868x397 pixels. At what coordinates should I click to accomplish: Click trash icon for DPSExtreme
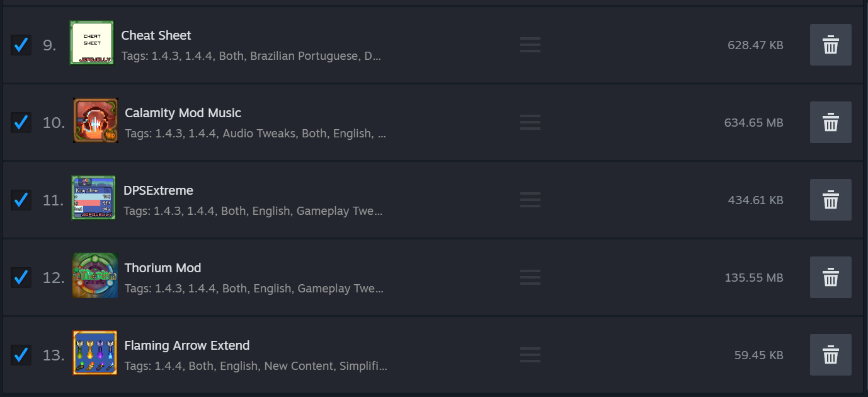click(830, 200)
